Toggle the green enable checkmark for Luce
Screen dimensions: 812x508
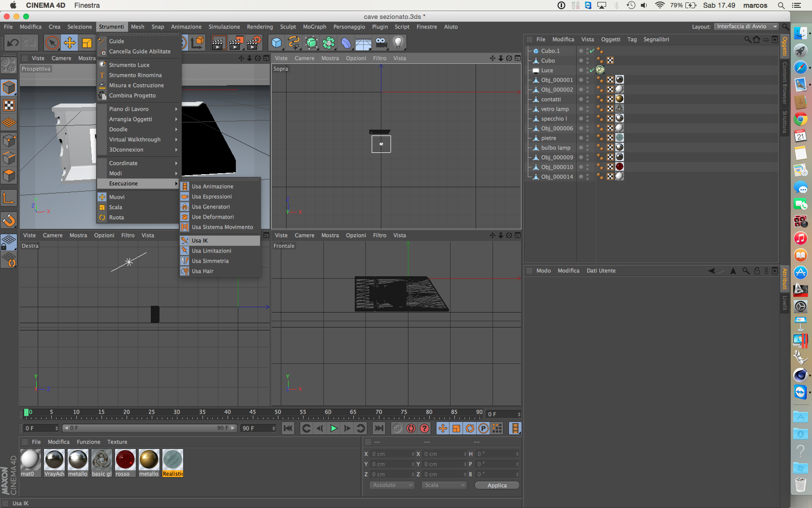pos(592,70)
